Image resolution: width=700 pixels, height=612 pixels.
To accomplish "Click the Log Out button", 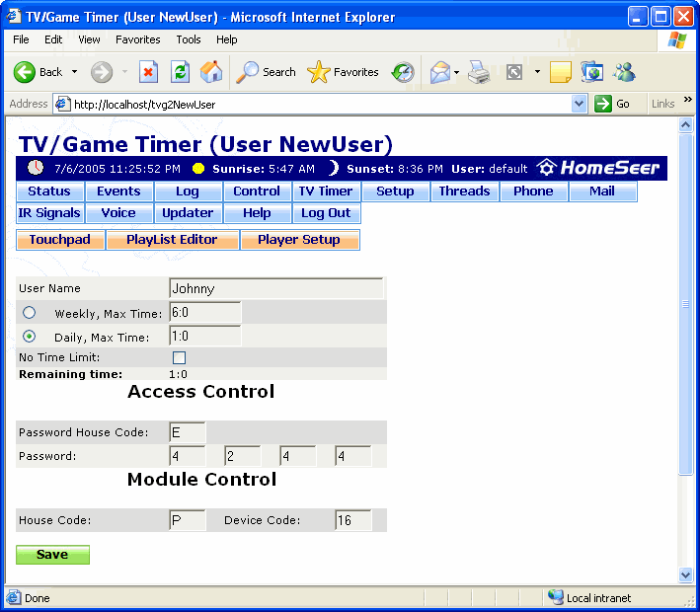I will (x=326, y=213).
